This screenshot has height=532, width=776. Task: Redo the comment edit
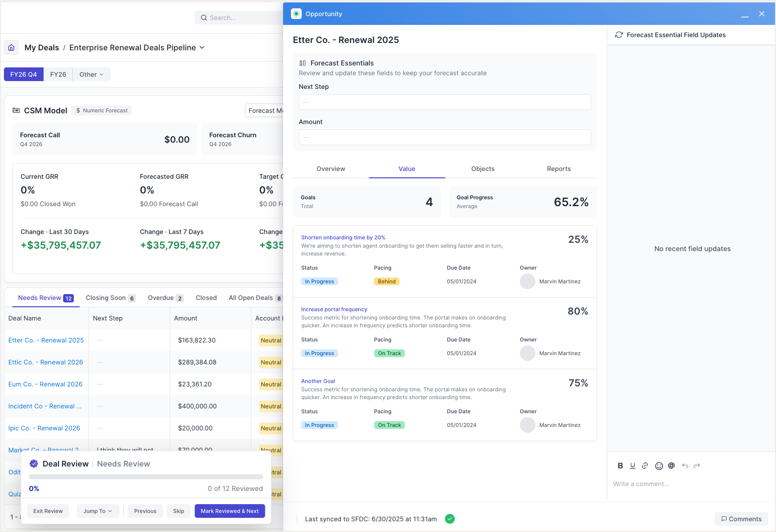point(697,466)
